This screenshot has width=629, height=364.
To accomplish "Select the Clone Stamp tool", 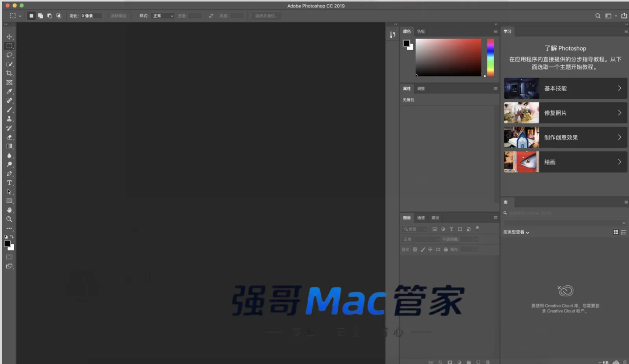I will [x=9, y=119].
